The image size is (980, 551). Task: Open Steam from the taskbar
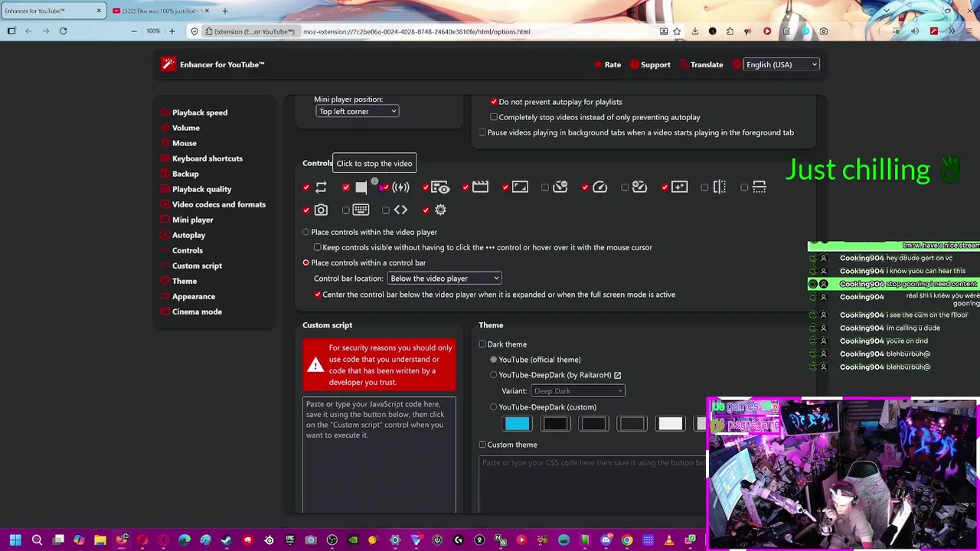[226, 540]
